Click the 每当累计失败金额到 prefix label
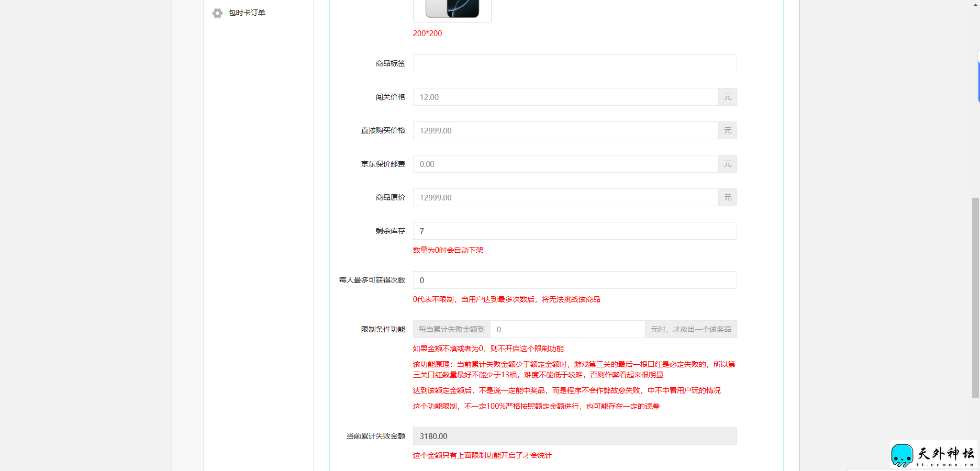980x471 pixels. 451,329
